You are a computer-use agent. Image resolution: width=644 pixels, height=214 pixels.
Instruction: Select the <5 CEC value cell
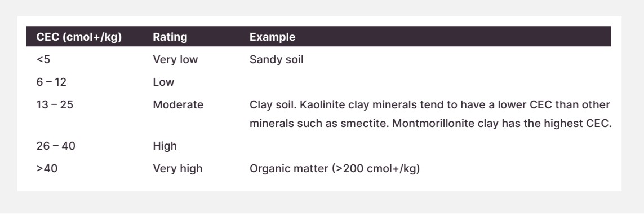pos(43,60)
